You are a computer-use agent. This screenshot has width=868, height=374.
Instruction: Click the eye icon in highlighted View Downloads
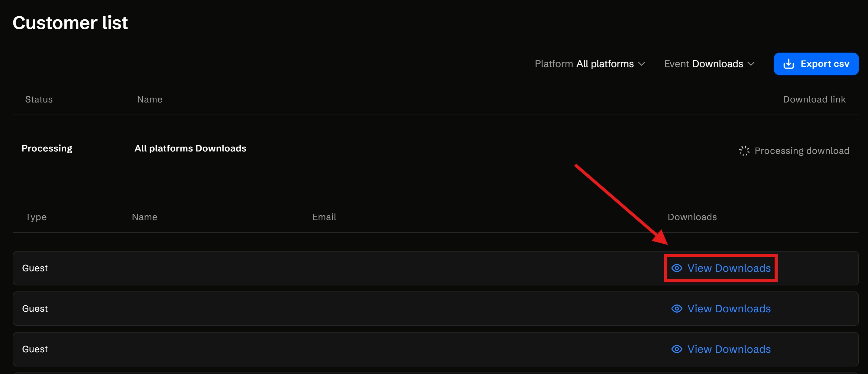coord(676,268)
